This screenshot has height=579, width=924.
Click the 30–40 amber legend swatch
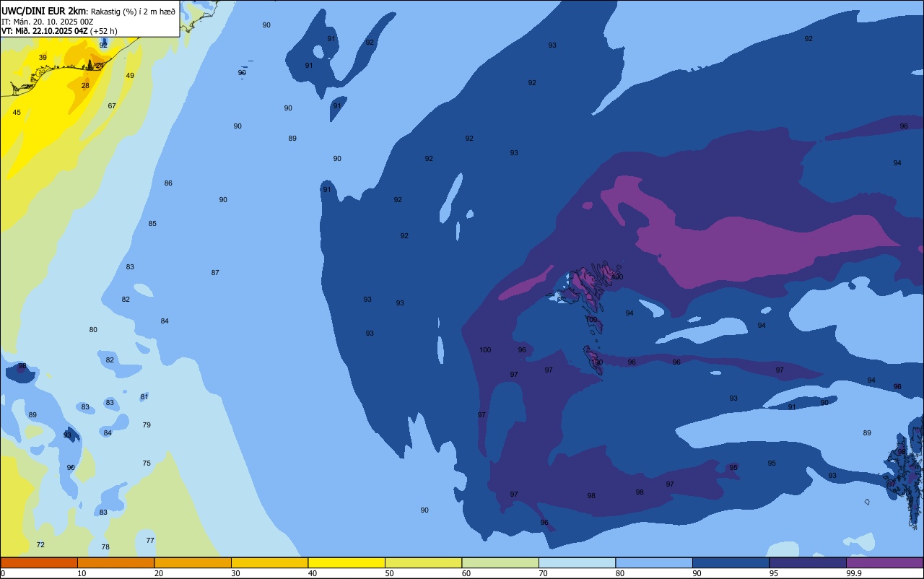tap(269, 562)
